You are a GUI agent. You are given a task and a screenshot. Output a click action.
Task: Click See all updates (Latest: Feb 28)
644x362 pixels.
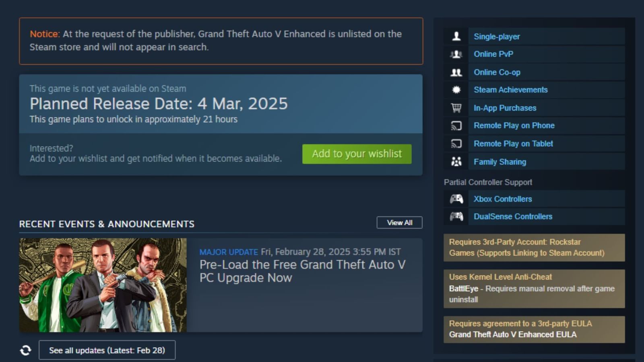pyautogui.click(x=107, y=350)
